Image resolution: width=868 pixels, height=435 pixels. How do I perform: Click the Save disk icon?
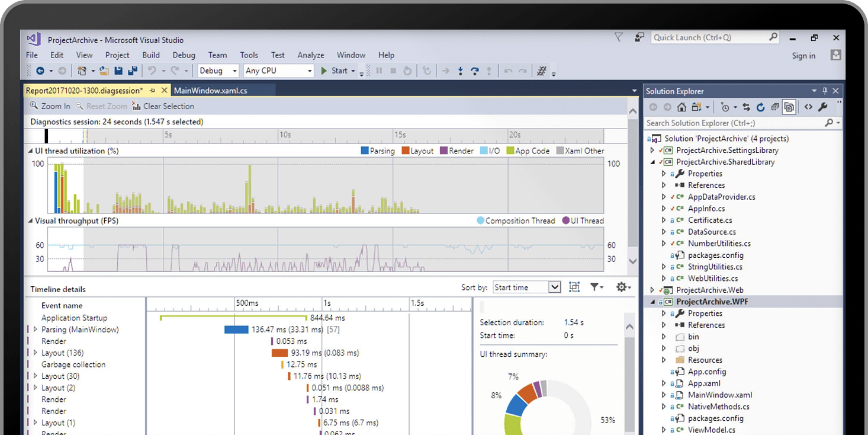[118, 71]
